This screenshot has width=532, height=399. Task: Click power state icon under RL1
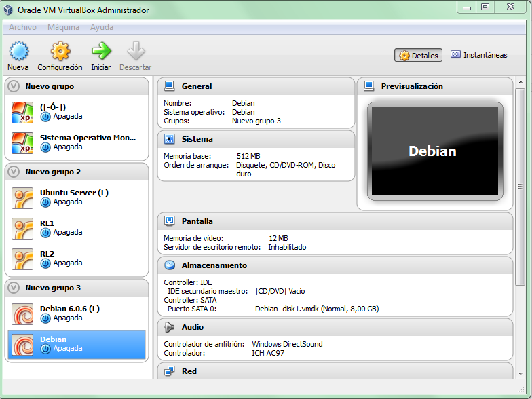coord(45,233)
